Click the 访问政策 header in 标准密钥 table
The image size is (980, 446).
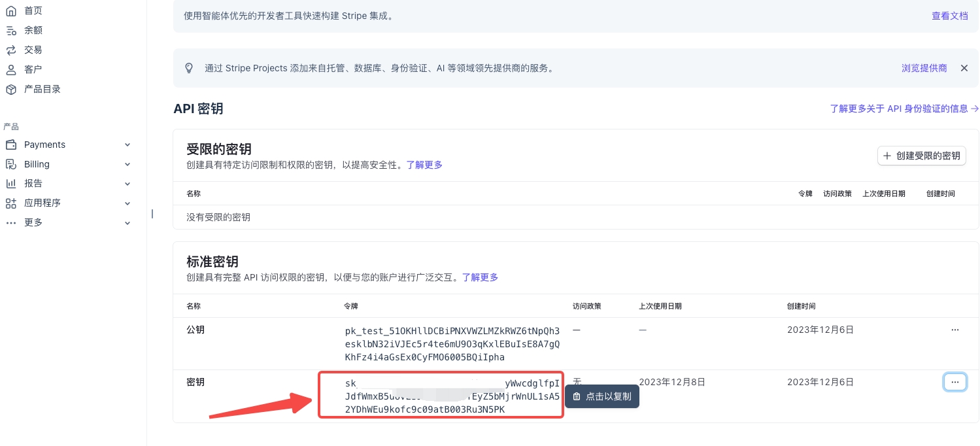[587, 306]
